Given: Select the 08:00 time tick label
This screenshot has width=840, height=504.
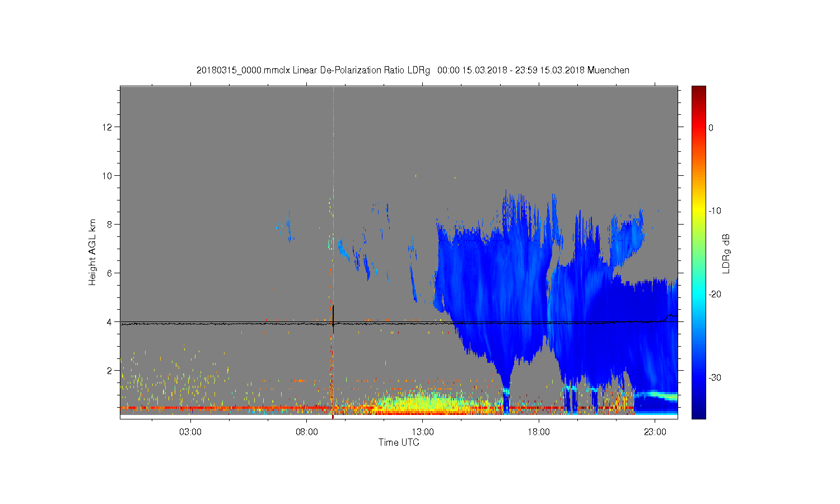Looking at the screenshot, I should coord(307,432).
